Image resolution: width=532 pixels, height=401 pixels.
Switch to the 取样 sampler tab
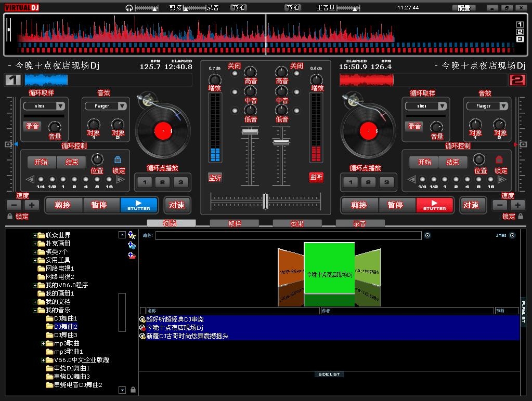[235, 223]
